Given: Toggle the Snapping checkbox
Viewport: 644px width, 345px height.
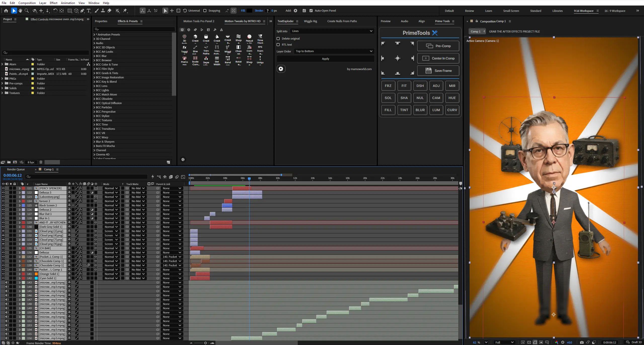Looking at the screenshot, I should click(205, 11).
